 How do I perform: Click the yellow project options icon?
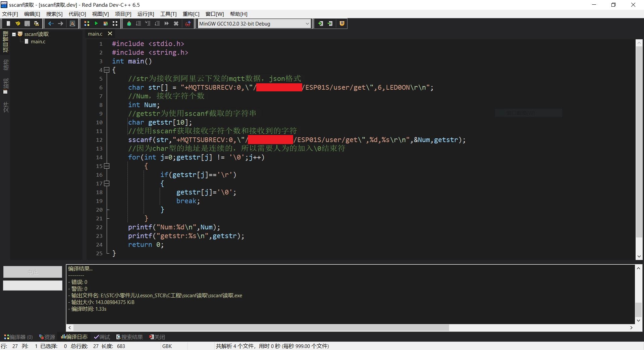pos(342,24)
